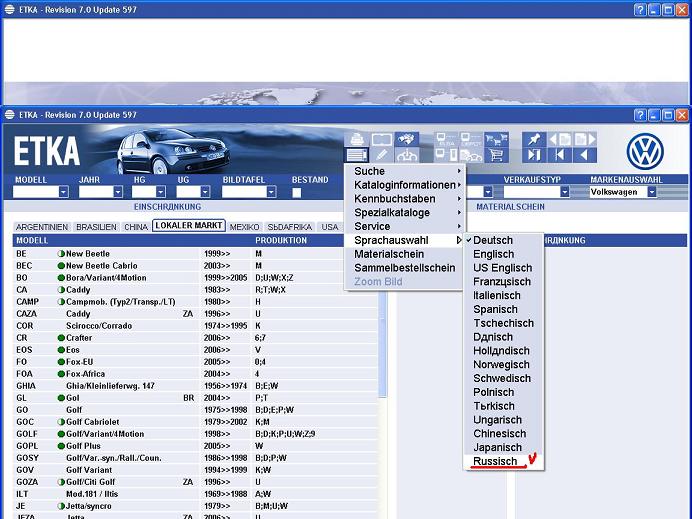Open the UG dropdown
The width and height of the screenshot is (692, 519).
205,192
